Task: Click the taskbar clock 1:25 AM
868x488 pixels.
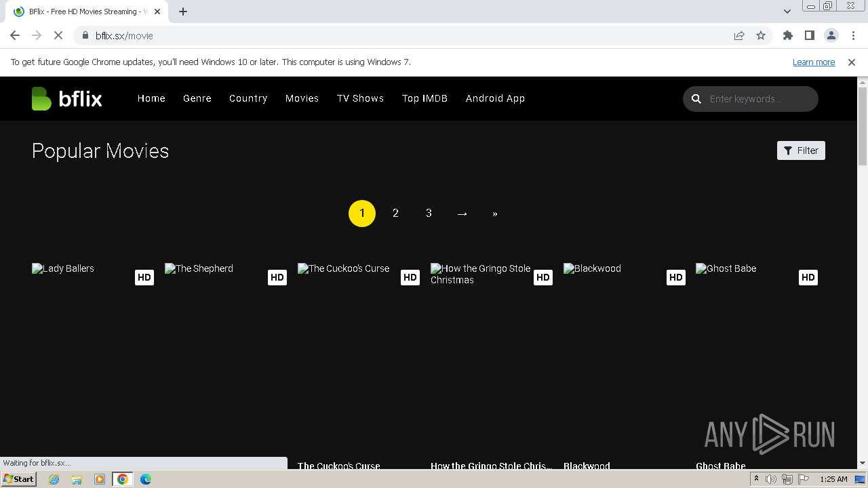Action: coord(833,479)
